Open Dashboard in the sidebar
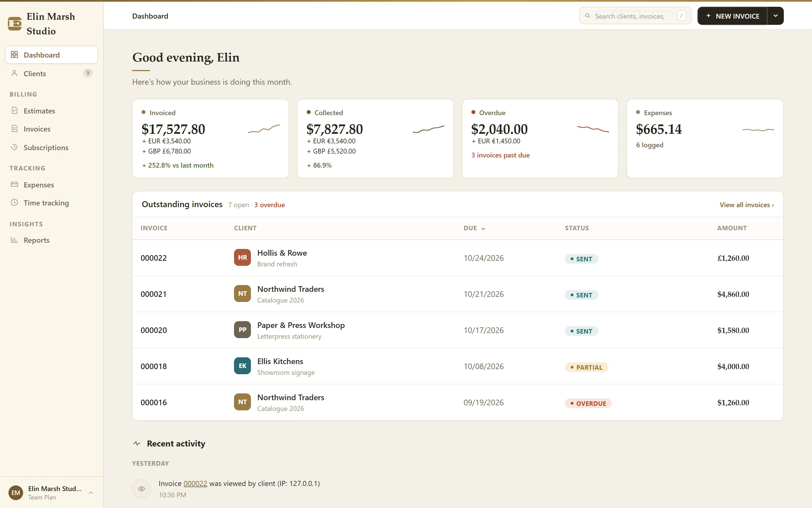The width and height of the screenshot is (812, 508). pyautogui.click(x=52, y=55)
